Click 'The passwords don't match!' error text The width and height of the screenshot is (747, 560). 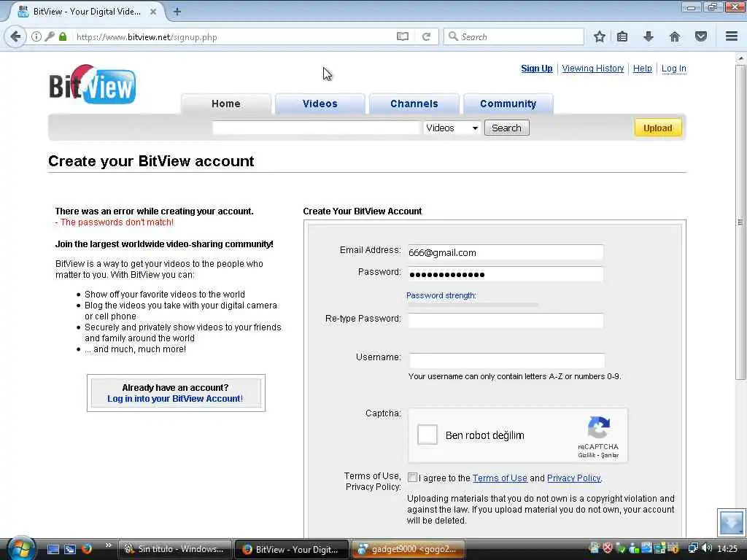(x=117, y=222)
